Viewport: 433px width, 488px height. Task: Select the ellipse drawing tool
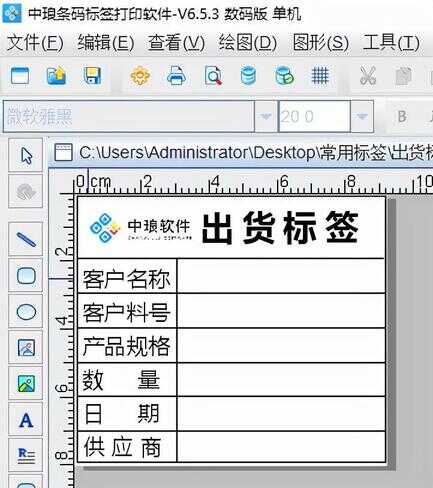26,312
